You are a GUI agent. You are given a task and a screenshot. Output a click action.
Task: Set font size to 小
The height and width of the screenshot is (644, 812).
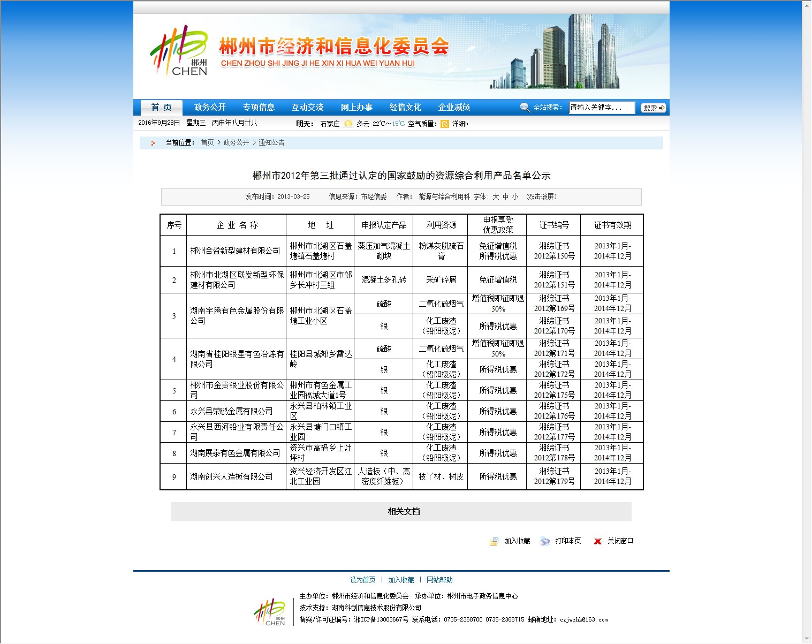pos(515,197)
